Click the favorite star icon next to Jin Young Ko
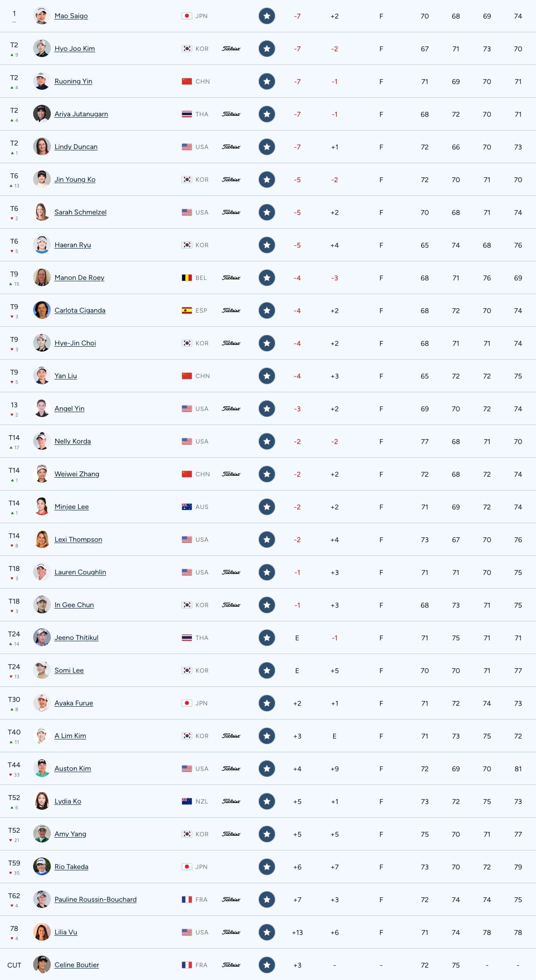 266,180
